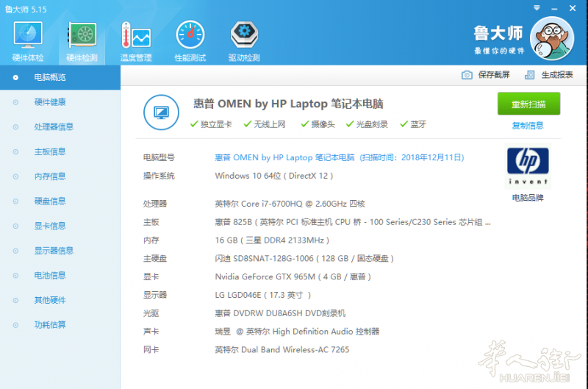Click the 生成报表 label
Viewport: 588px width, 389px height.
click(557, 75)
